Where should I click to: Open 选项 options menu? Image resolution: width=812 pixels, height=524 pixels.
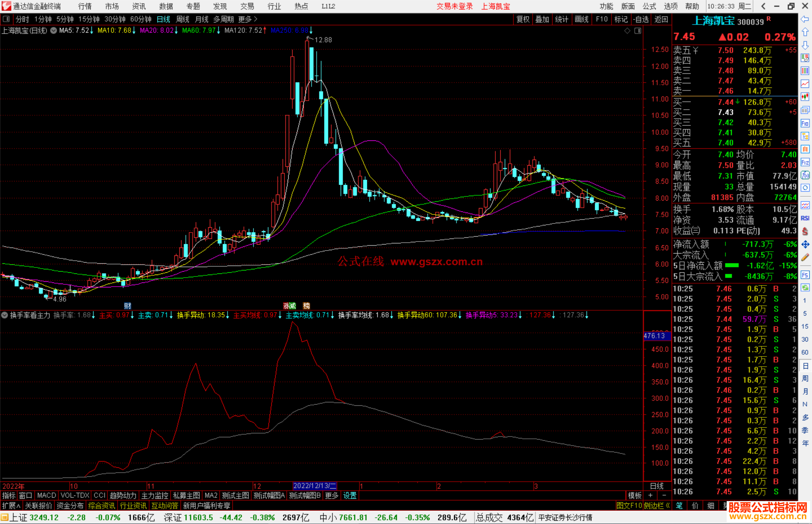(x=671, y=6)
